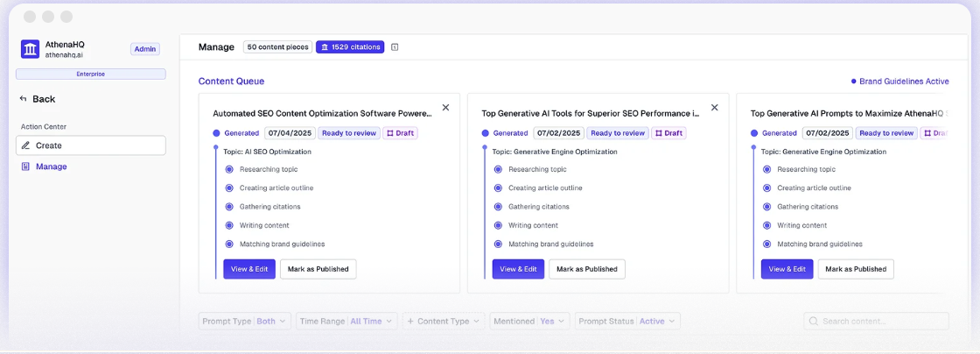Screen dimensions: 980x354
Task: Dismiss the Automated SEO Content Optimization card
Action: coord(445,108)
